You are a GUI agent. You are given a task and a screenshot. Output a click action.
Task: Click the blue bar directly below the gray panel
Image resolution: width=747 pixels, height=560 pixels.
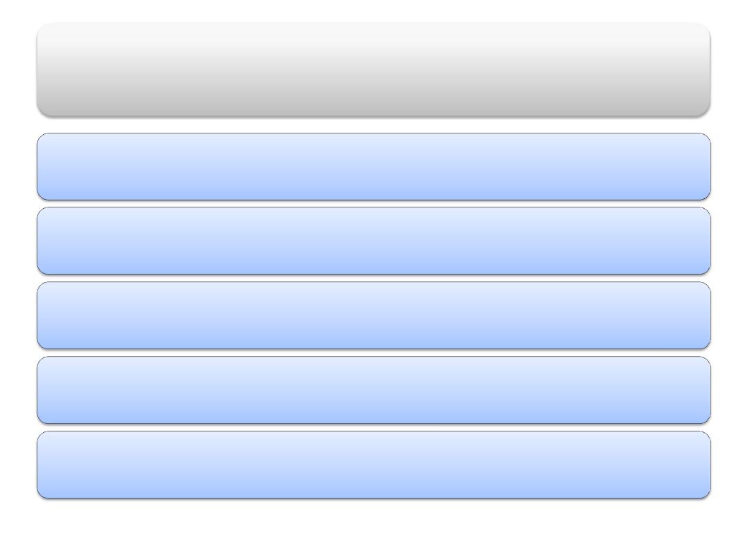[x=373, y=167]
